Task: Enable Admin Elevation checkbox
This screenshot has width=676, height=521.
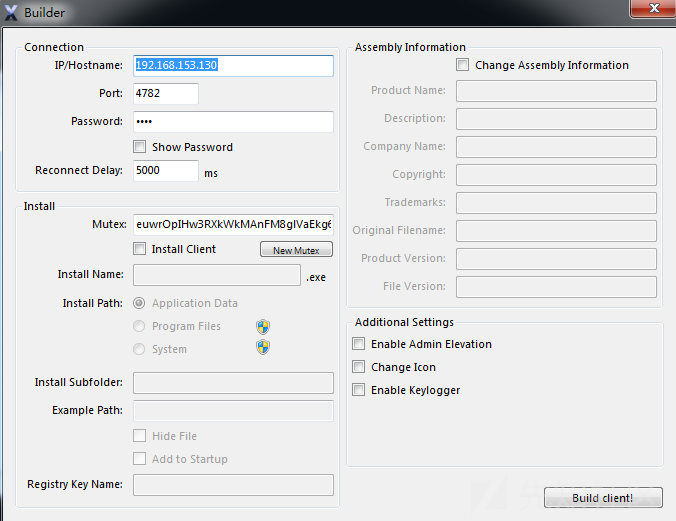Action: click(358, 344)
